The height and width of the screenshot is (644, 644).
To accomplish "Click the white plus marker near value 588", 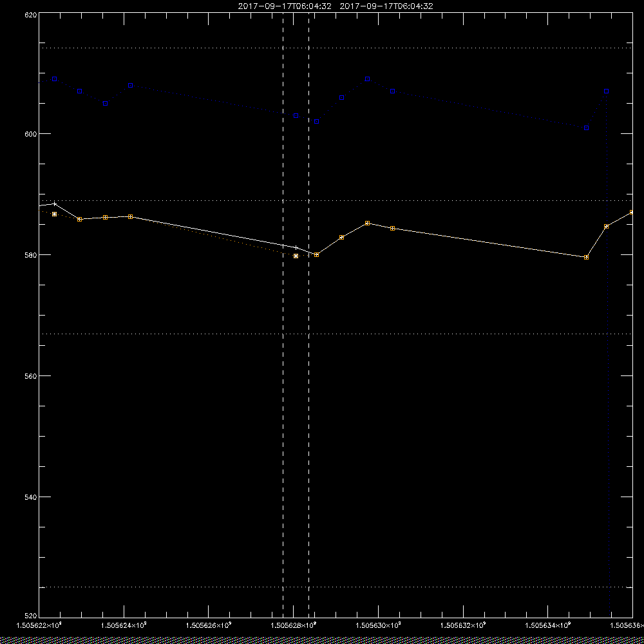I will click(x=55, y=204).
